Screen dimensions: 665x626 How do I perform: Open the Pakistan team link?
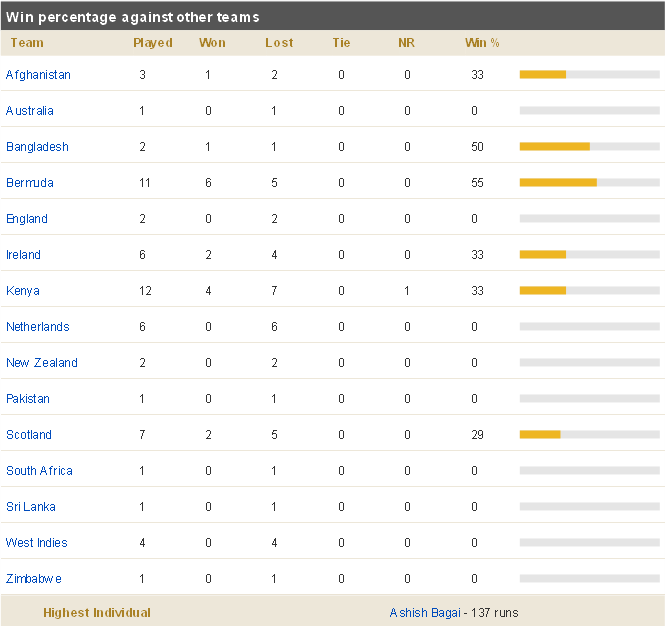pyautogui.click(x=28, y=399)
